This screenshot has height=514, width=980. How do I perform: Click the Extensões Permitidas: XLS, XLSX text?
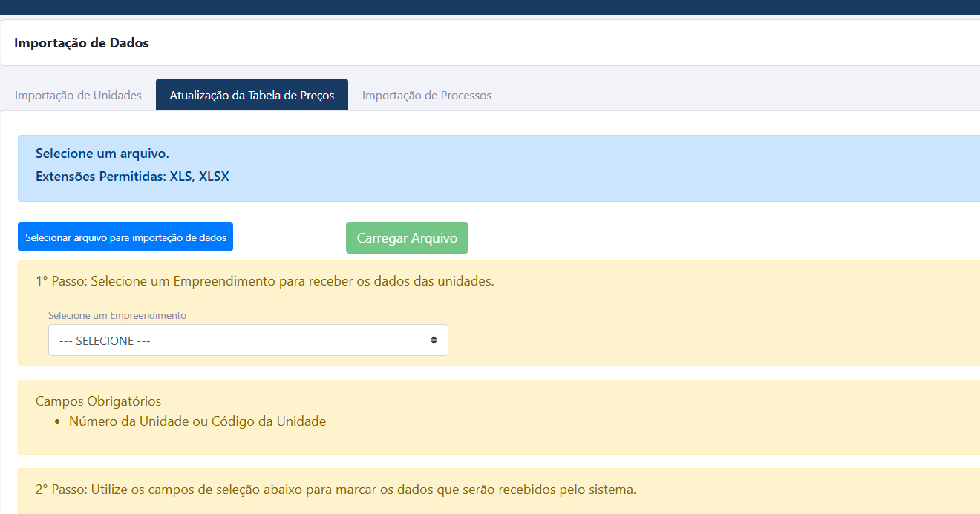pos(132,177)
